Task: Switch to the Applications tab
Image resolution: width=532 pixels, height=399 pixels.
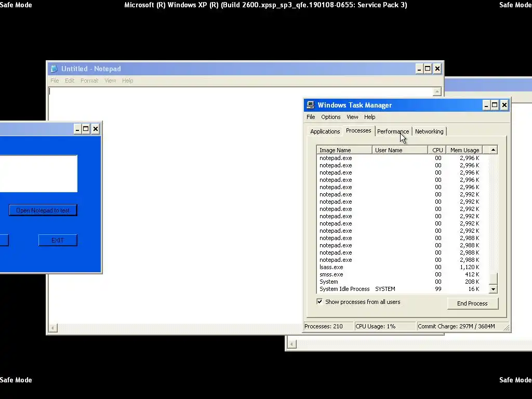Action: [325, 131]
